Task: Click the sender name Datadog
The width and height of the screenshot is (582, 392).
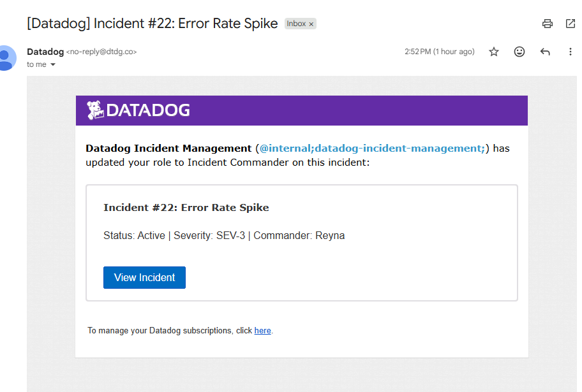Action: click(x=45, y=52)
